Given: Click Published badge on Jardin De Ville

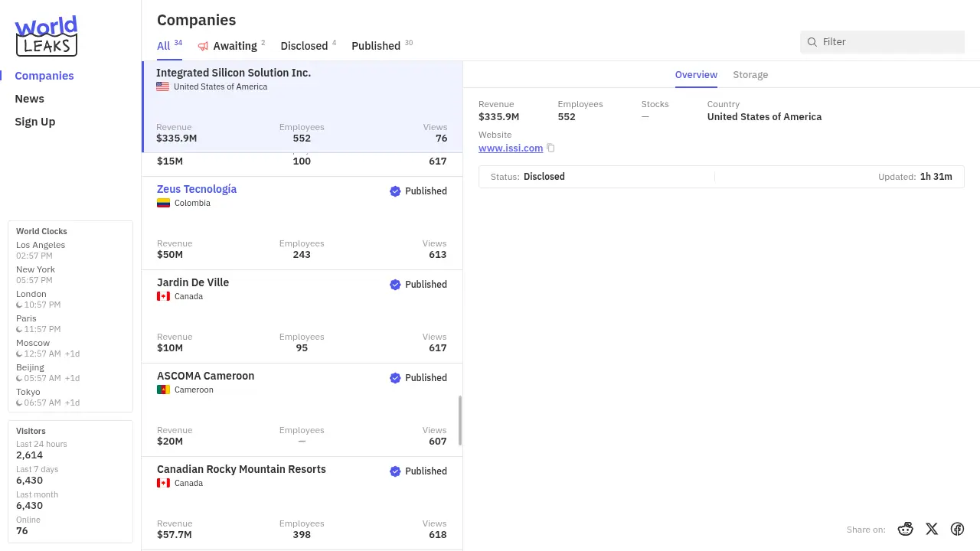Looking at the screenshot, I should tap(418, 285).
